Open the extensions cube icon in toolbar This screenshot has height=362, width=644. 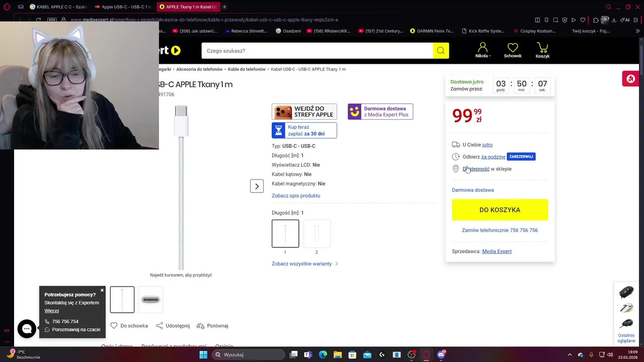pos(596,20)
